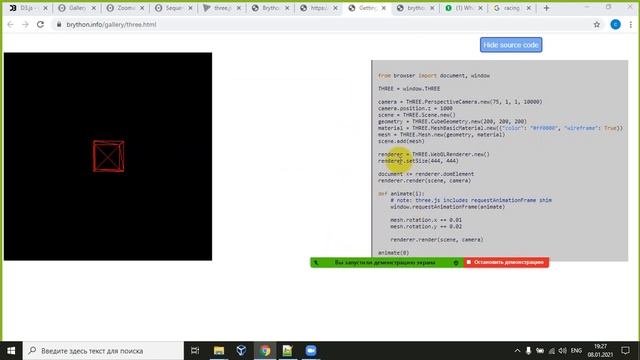Click the 'scene.add(mesh)' code line
The image size is (640, 360).
tap(401, 141)
